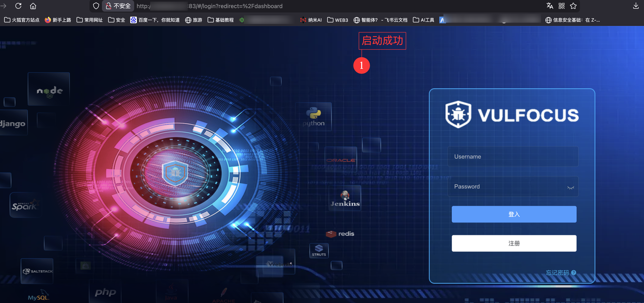
Task: Click the home icon in toolbar
Action: pos(33,6)
